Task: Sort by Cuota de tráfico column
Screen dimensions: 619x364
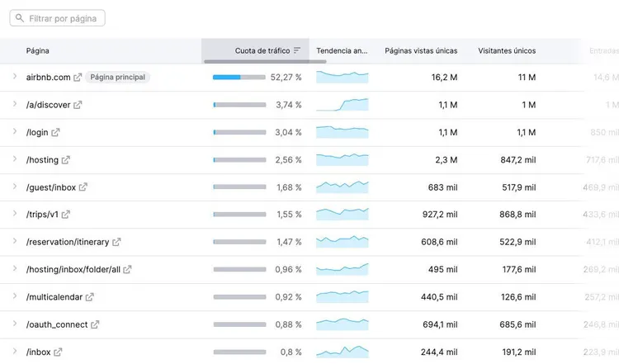Action: 262,50
